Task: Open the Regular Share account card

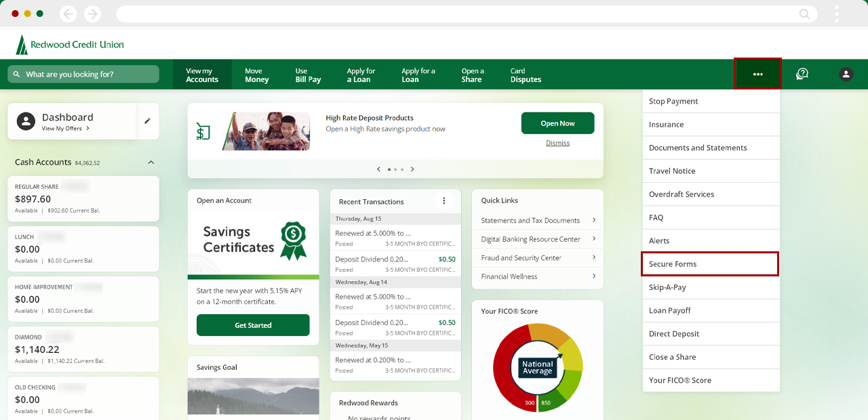Action: pos(83,198)
